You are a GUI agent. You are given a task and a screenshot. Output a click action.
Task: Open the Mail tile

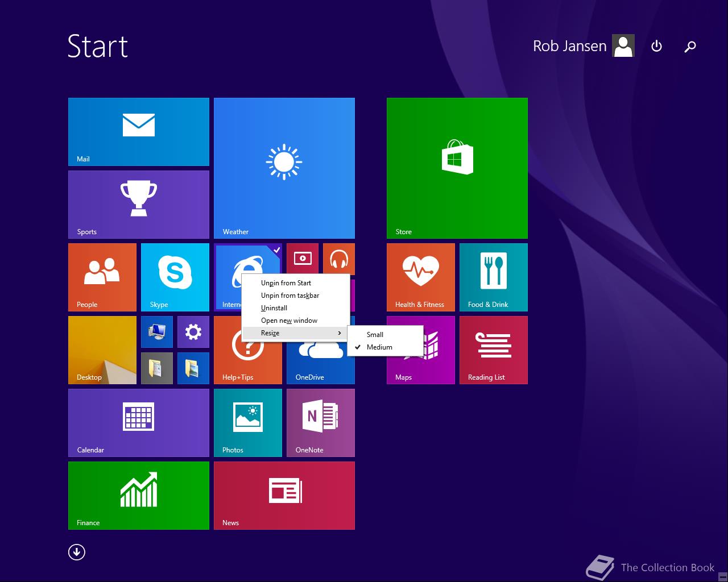tap(139, 132)
